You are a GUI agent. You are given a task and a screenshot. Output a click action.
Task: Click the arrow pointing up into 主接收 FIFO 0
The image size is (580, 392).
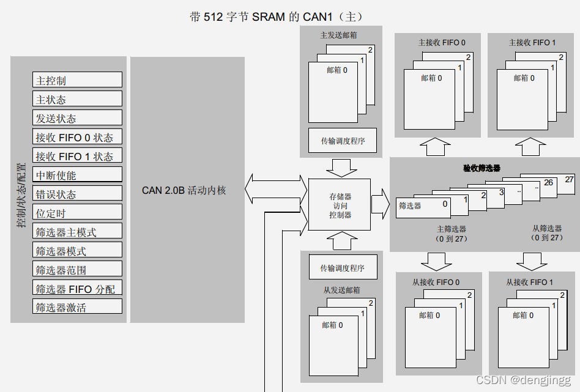coord(435,146)
